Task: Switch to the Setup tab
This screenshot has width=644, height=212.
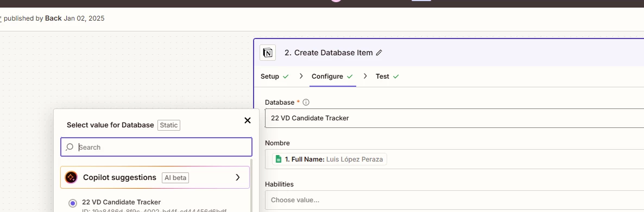Action: (x=274, y=76)
